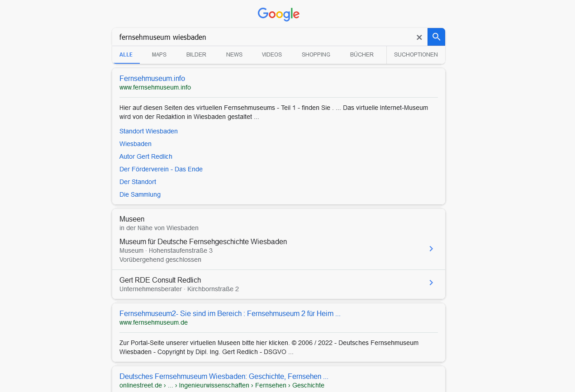Follow the Standort Wiesbaden sitelink
The height and width of the screenshot is (392, 575).
pyautogui.click(x=148, y=131)
